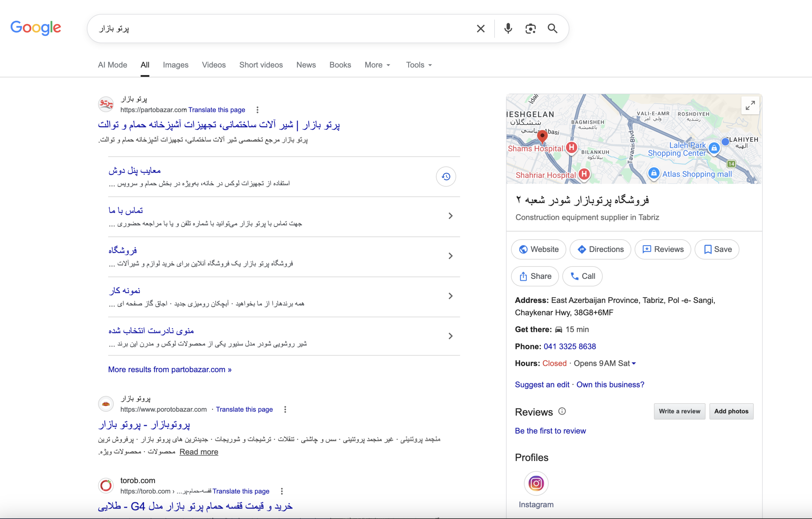Click Write a review button
Screen dimensions: 812x519
pyautogui.click(x=679, y=411)
